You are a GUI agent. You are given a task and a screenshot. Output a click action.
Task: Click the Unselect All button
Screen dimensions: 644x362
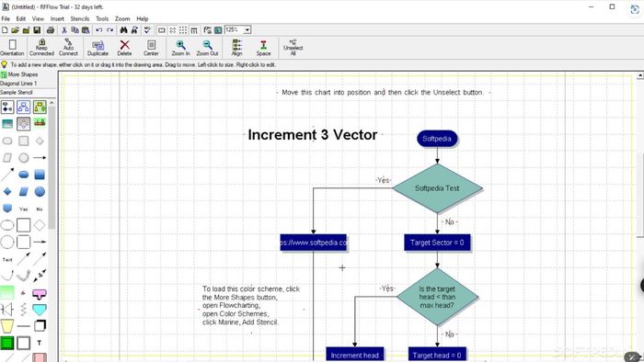point(293,48)
